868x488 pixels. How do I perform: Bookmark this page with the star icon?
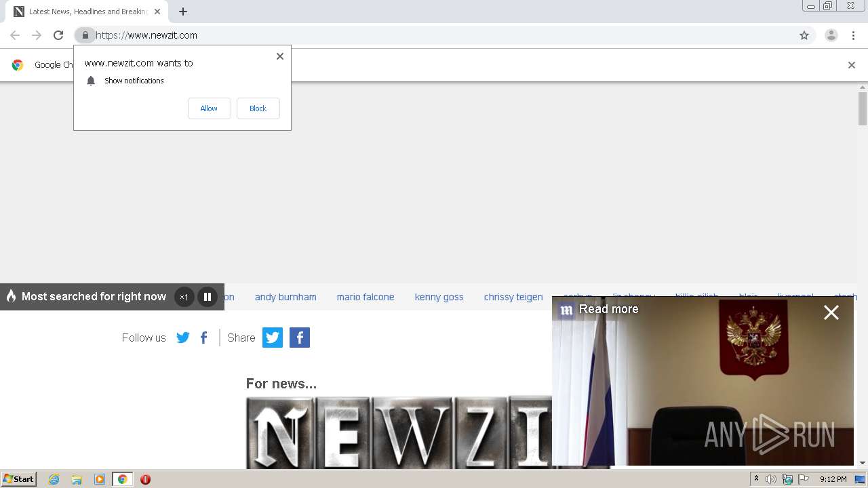(x=804, y=35)
